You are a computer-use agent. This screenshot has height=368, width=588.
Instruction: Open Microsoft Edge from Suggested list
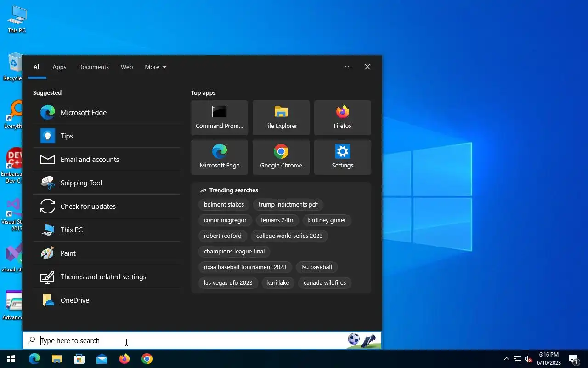pos(107,112)
